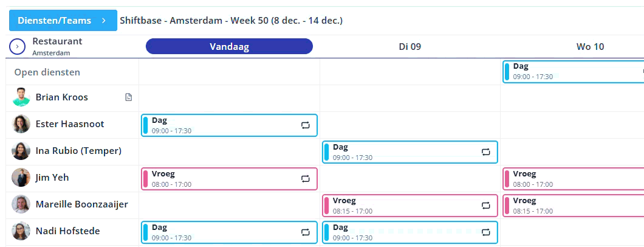Select the Di 09 day header
Image resolution: width=644 pixels, height=247 pixels.
click(409, 47)
